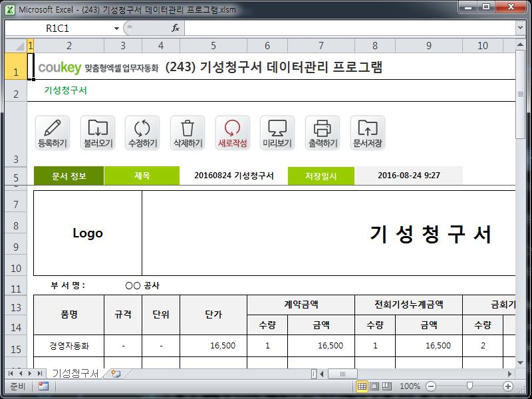Click the 경영자동화 item cell
The width and height of the screenshot is (532, 399).
click(69, 346)
